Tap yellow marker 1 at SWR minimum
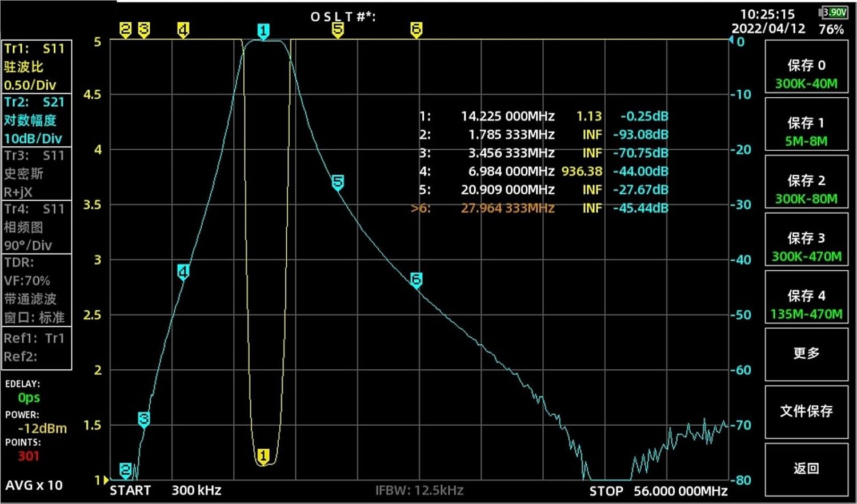Image resolution: width=857 pixels, height=504 pixels. coord(263,456)
